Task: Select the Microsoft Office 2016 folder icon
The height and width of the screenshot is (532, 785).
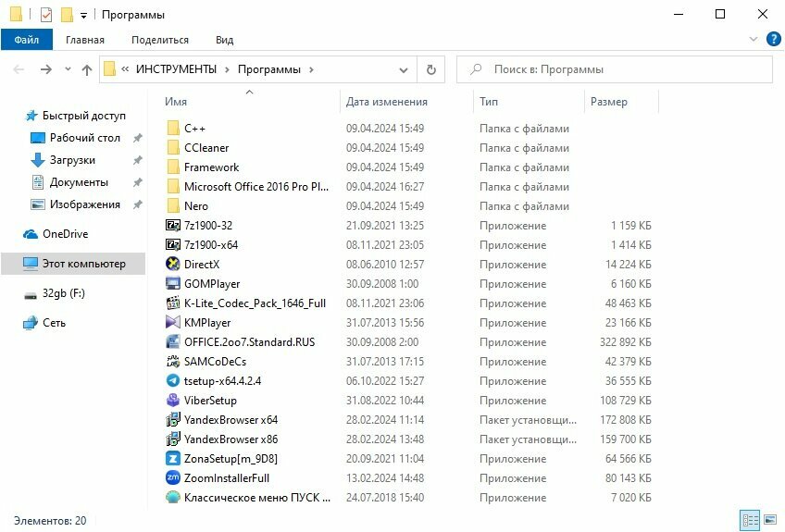Action: pos(173,186)
